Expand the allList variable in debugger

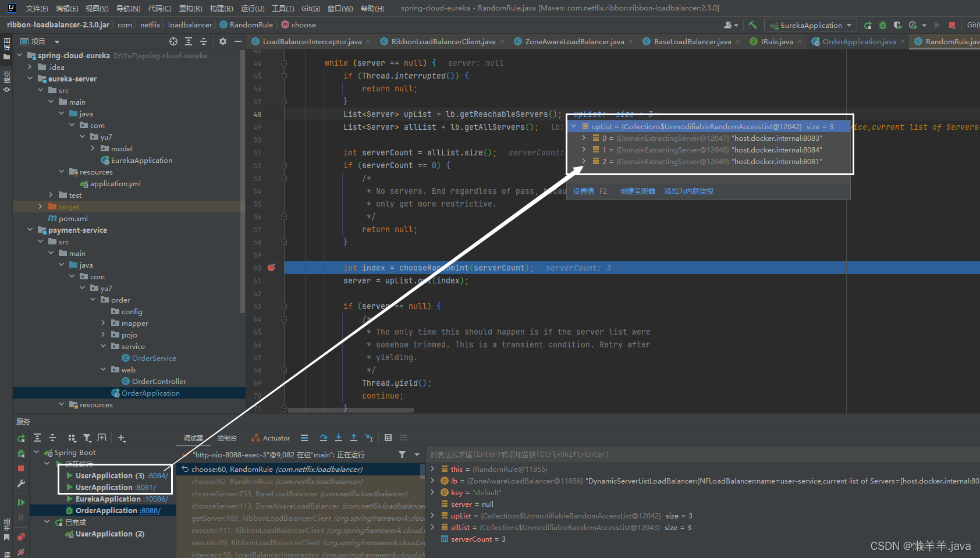pyautogui.click(x=432, y=527)
